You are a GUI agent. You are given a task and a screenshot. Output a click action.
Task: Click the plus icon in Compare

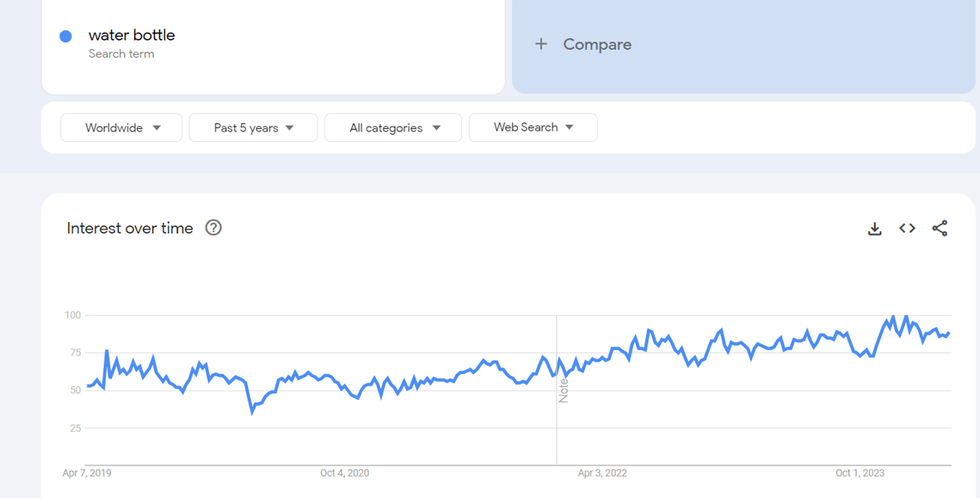click(x=541, y=44)
